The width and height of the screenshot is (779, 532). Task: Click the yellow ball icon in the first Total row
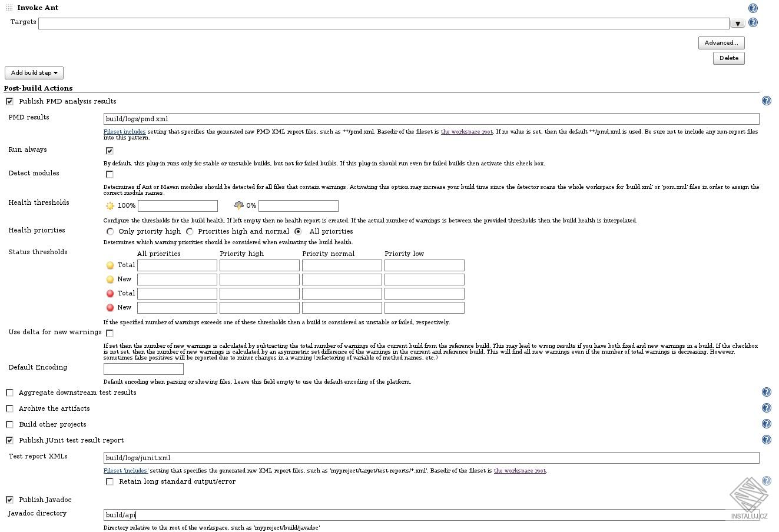coord(110,265)
